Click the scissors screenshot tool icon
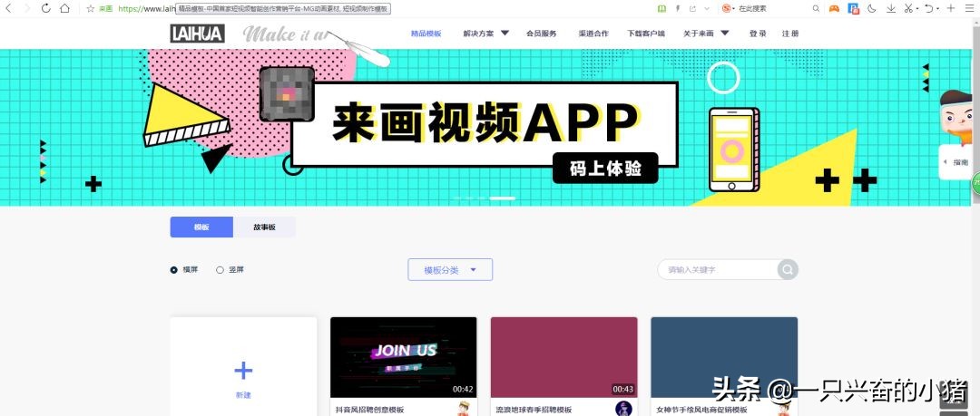 point(908,8)
